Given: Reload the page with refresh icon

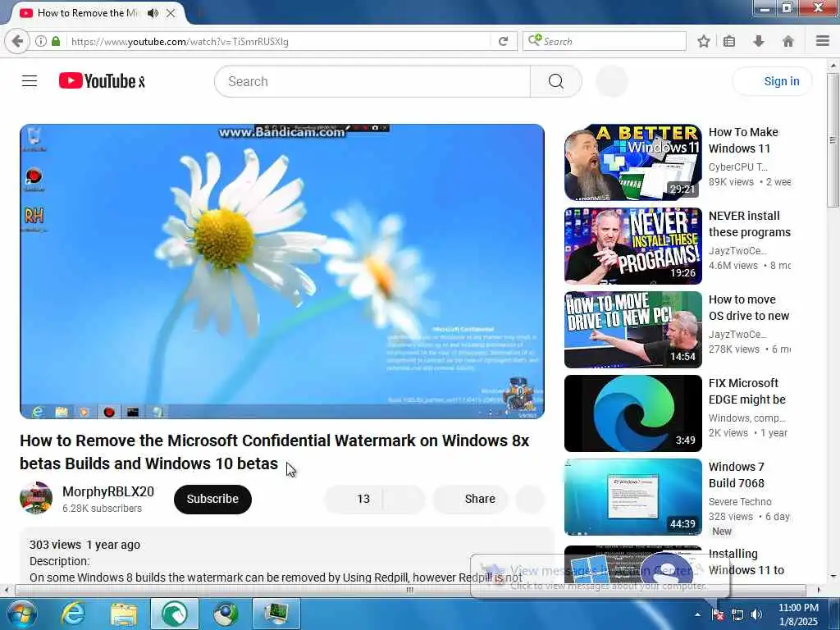Looking at the screenshot, I should [503, 41].
